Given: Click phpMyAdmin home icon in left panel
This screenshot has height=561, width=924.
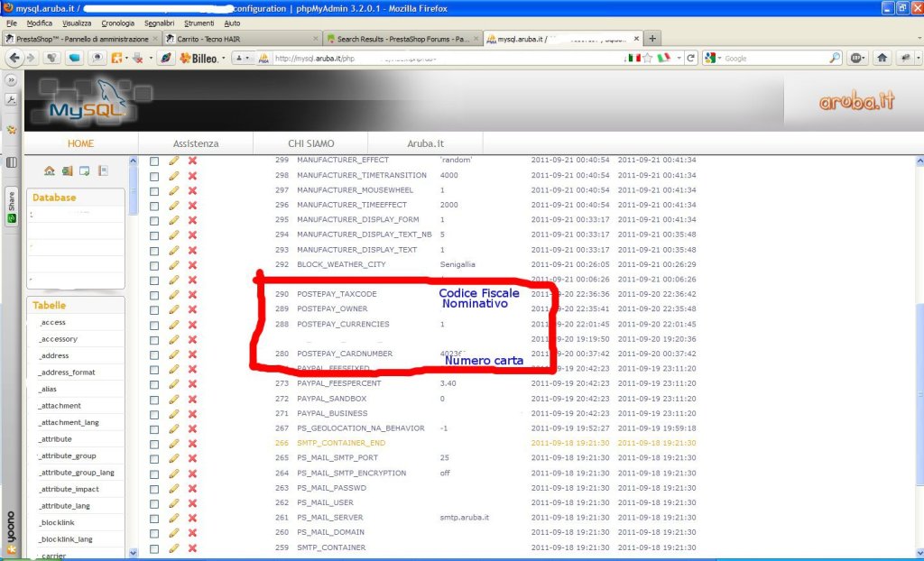Looking at the screenshot, I should click(50, 170).
